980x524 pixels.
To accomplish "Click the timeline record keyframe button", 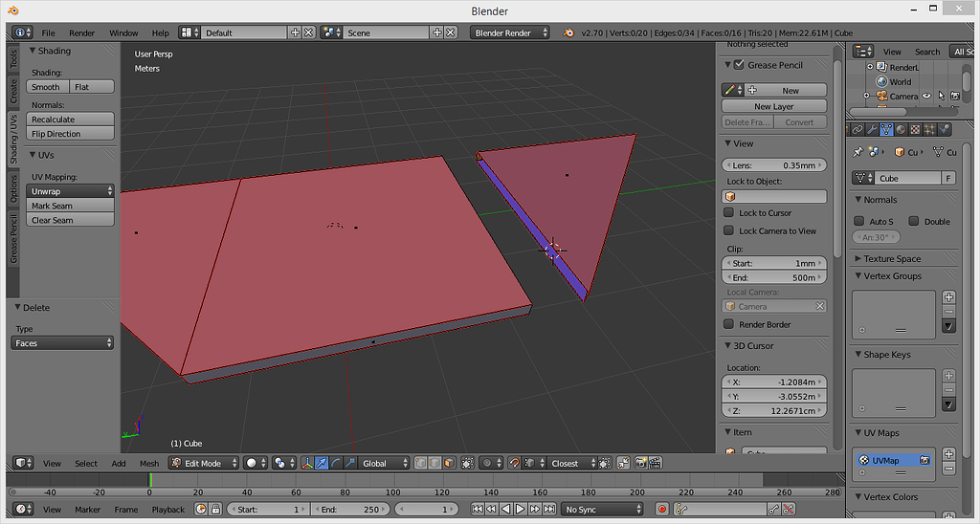I will 662,509.
